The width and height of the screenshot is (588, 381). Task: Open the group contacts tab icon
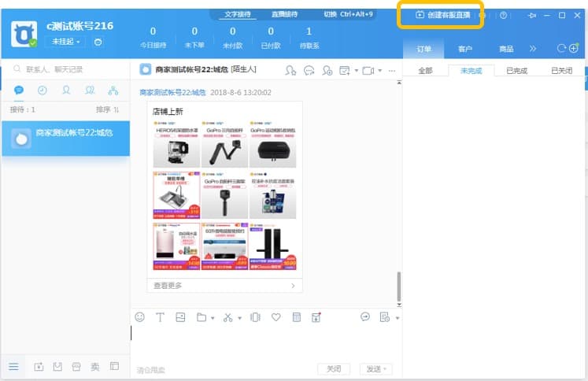90,90
